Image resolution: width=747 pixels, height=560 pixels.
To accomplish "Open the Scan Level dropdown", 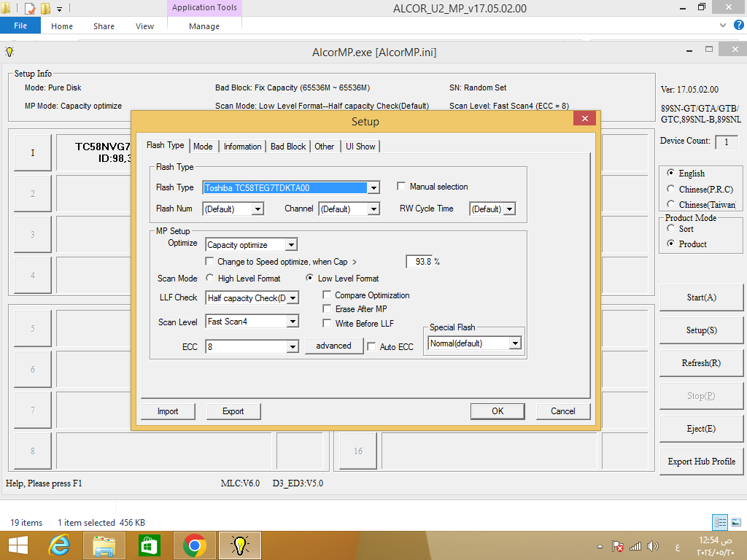I will [x=293, y=322].
